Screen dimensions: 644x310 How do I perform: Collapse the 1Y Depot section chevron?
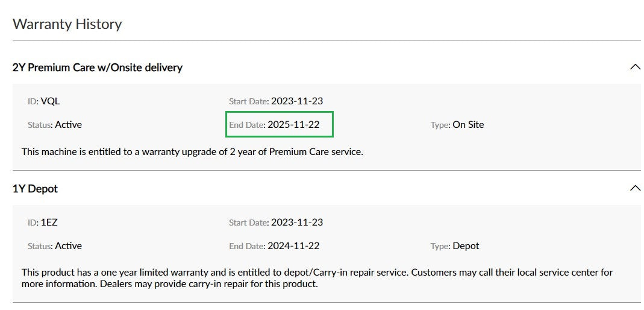coord(635,188)
